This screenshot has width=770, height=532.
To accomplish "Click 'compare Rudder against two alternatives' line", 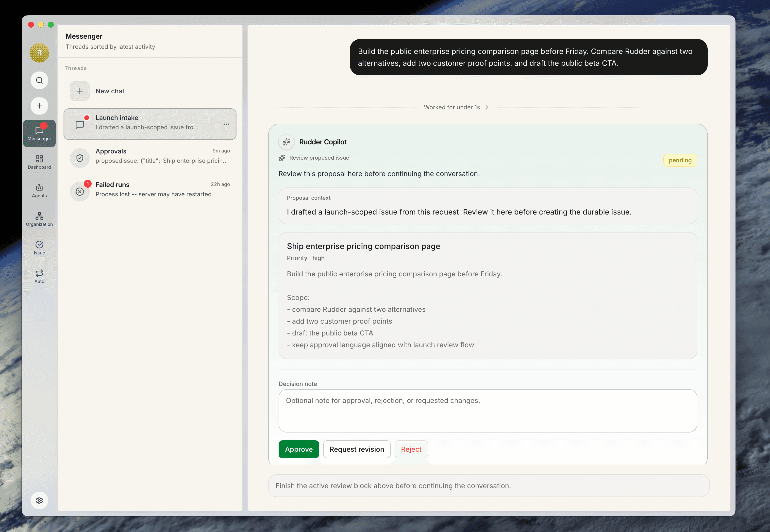I will [x=356, y=309].
